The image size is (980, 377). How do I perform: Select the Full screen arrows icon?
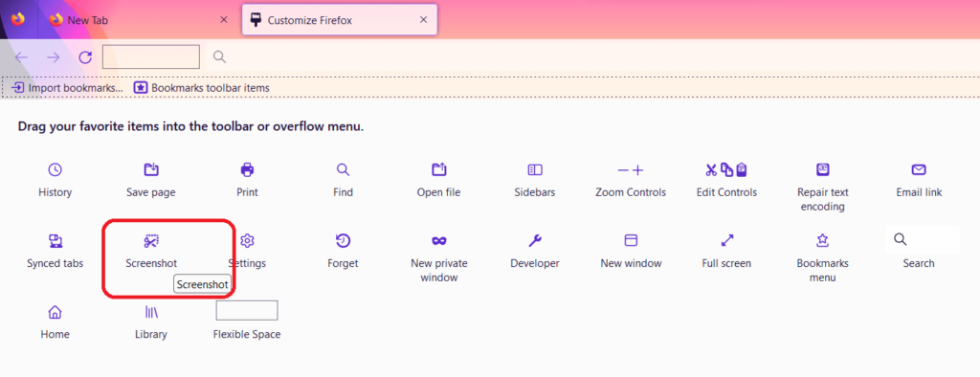click(727, 240)
